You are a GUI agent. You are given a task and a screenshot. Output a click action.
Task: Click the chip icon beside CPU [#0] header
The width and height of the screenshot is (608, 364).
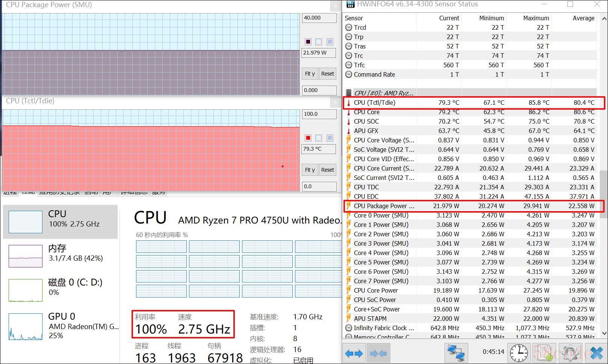click(x=349, y=93)
